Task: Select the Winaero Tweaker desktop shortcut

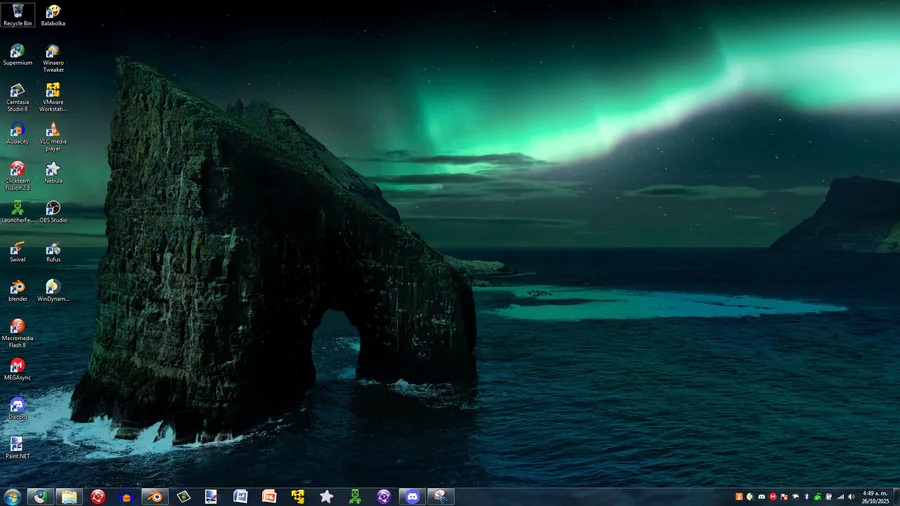Action: 53,58
